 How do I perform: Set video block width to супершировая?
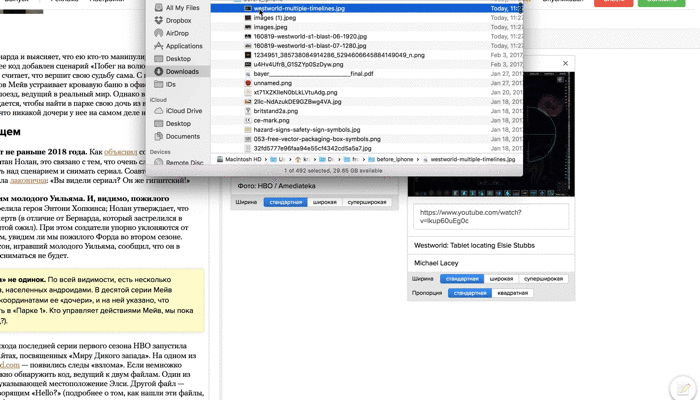click(543, 279)
